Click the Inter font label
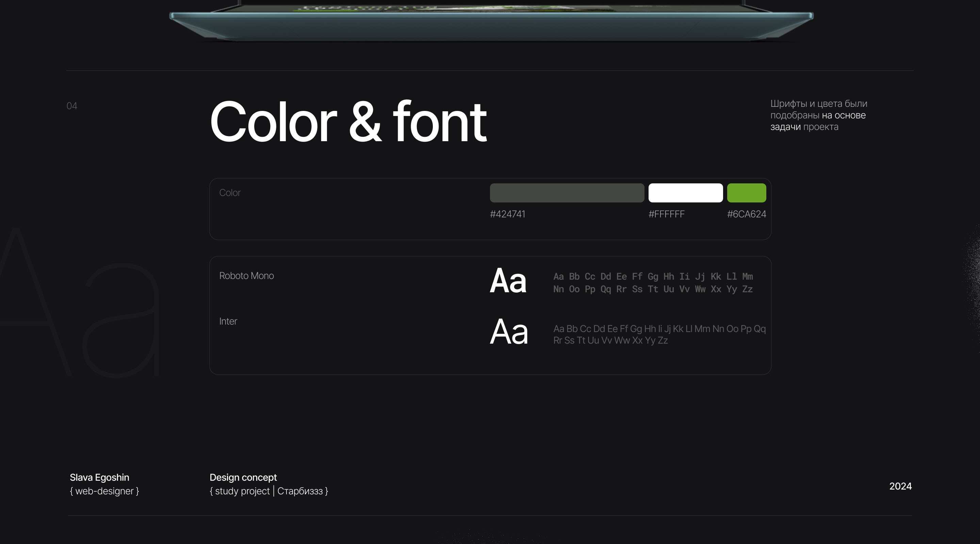This screenshot has width=980, height=544. click(x=228, y=322)
